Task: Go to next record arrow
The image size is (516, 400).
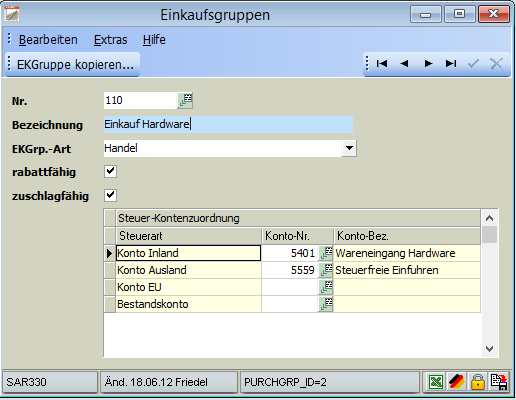Action: click(428, 63)
